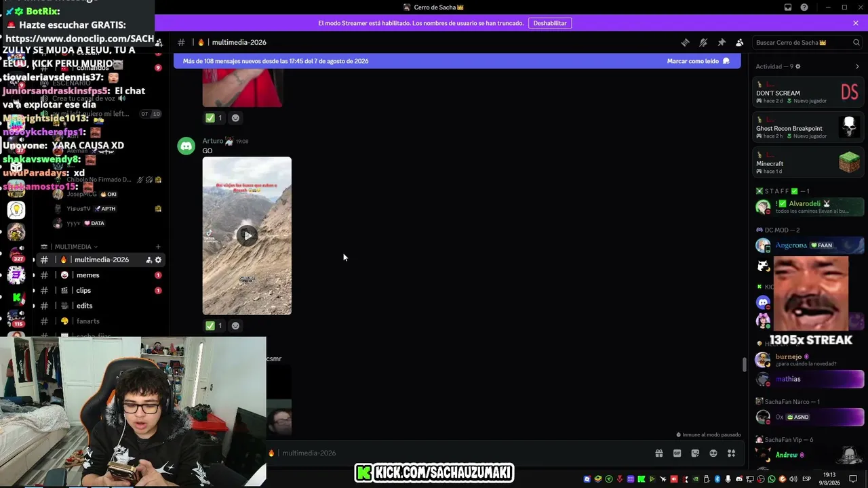The height and width of the screenshot is (488, 868).
Task: Open the clips channel
Action: 100,290
